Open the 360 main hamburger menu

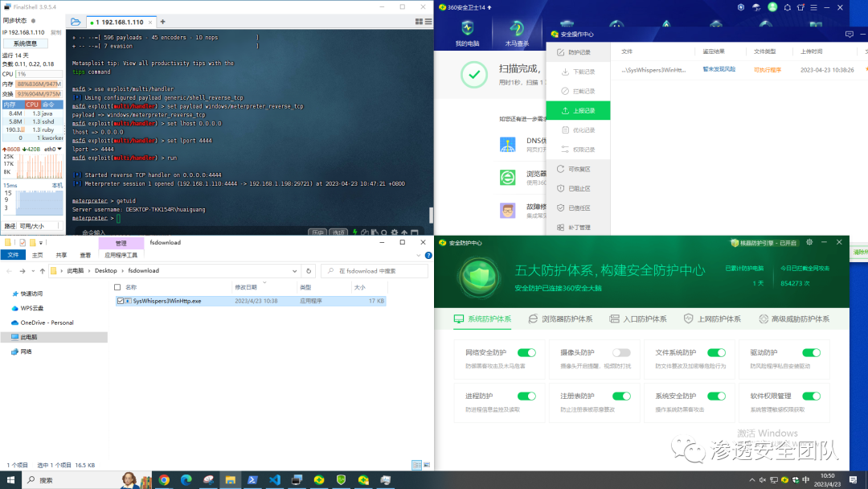[x=813, y=7]
